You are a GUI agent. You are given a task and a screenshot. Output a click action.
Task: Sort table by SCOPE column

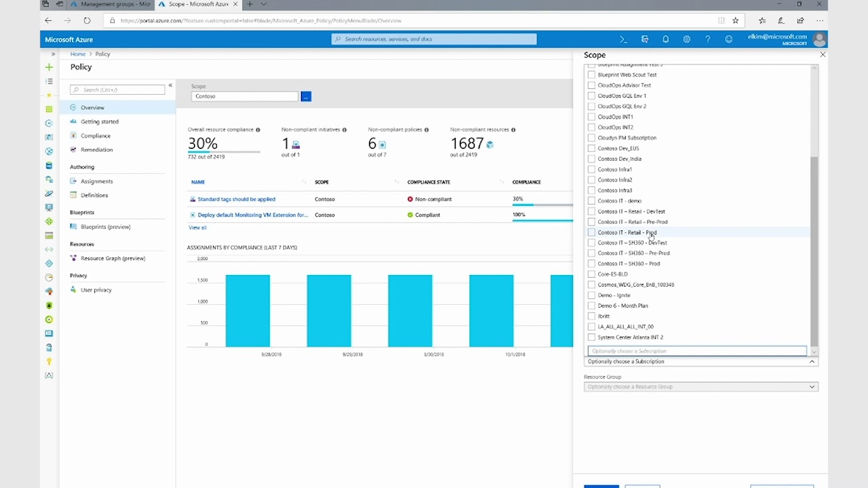[x=321, y=182]
